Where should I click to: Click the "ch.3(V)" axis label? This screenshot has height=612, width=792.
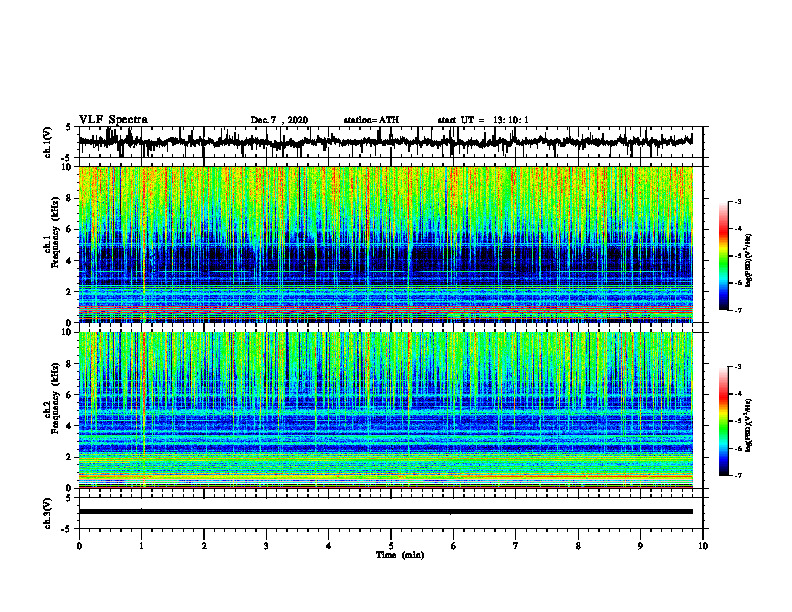[x=48, y=514]
